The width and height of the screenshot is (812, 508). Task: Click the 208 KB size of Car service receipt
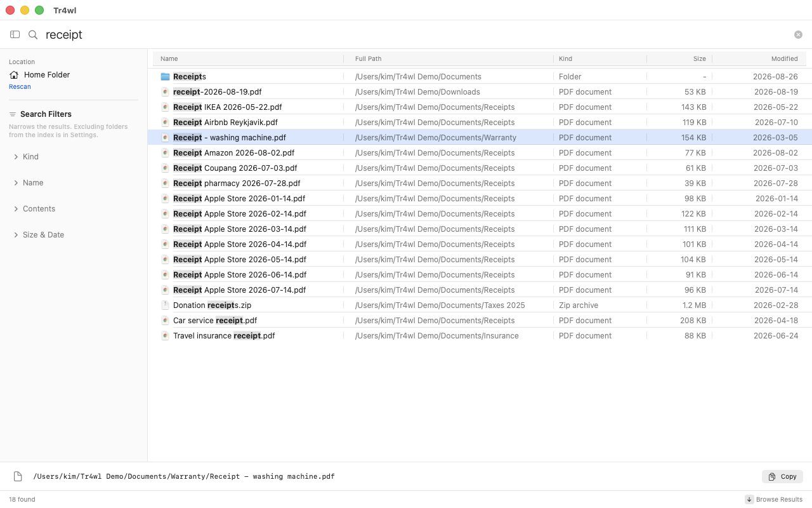coord(693,321)
